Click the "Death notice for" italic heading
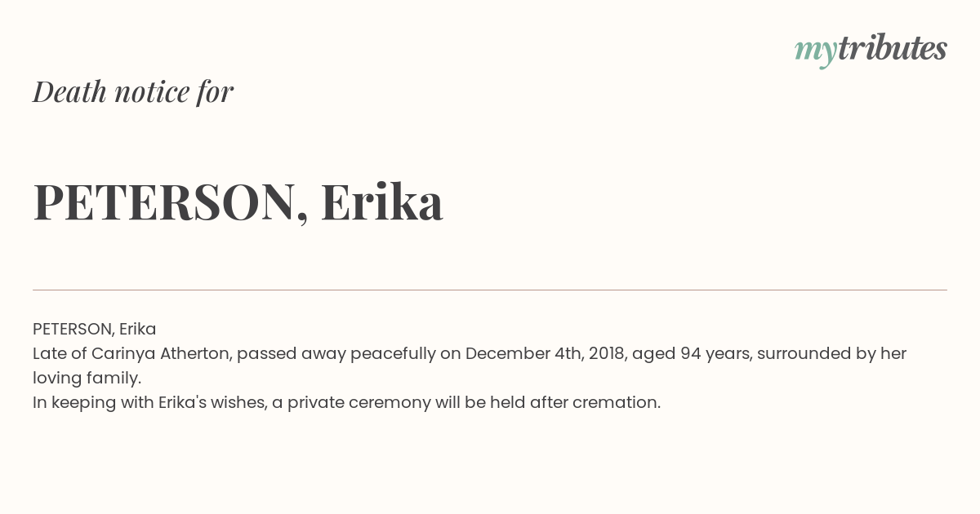980x514 pixels. pyautogui.click(x=133, y=91)
